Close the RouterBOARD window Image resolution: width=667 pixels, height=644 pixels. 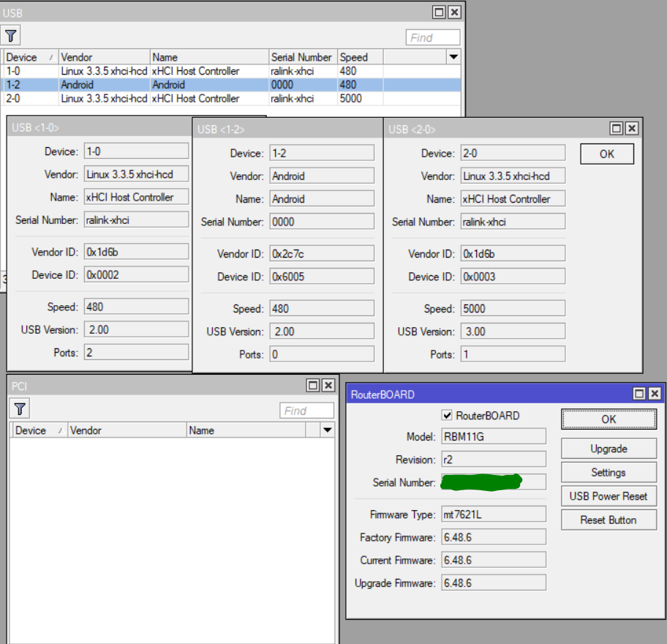pyautogui.click(x=655, y=394)
